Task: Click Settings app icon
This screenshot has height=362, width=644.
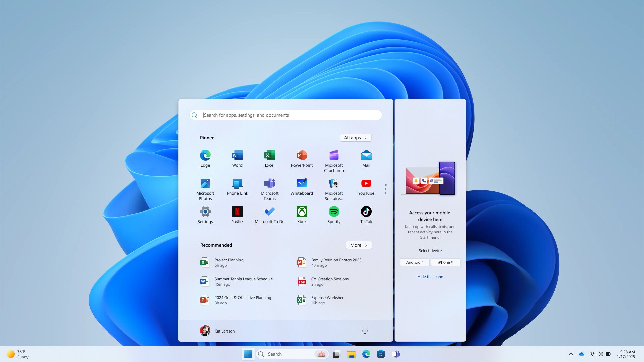Action: [205, 211]
